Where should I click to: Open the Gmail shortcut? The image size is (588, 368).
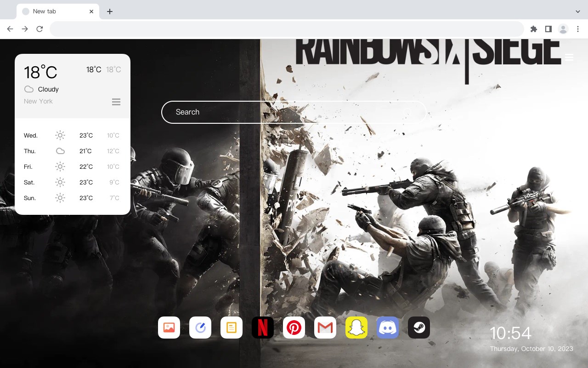325,328
